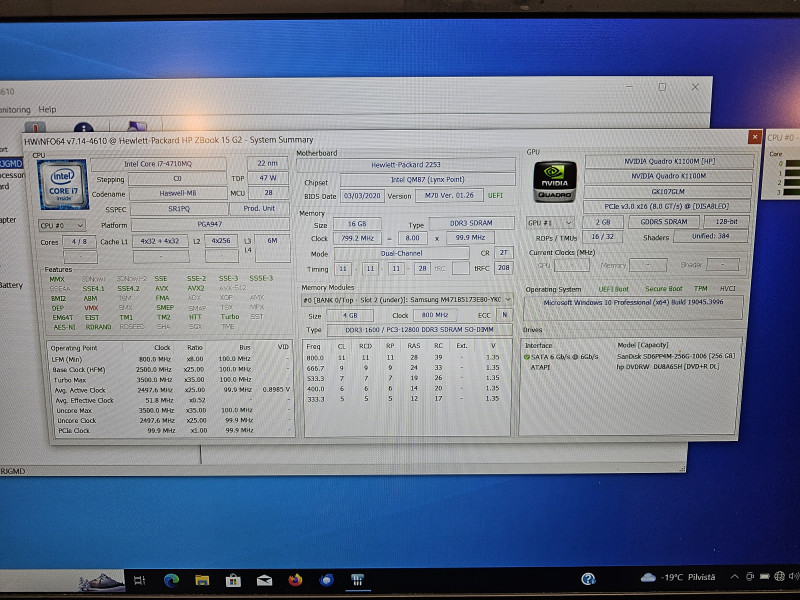Expand the Memory Modules slot dropdown
Image resolution: width=800 pixels, height=600 pixels.
point(406,300)
